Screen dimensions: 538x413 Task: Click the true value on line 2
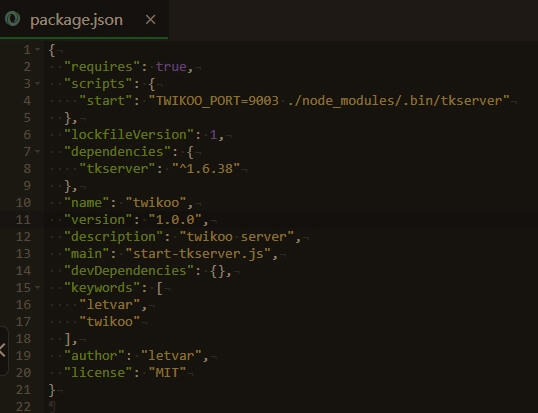[x=171, y=67]
